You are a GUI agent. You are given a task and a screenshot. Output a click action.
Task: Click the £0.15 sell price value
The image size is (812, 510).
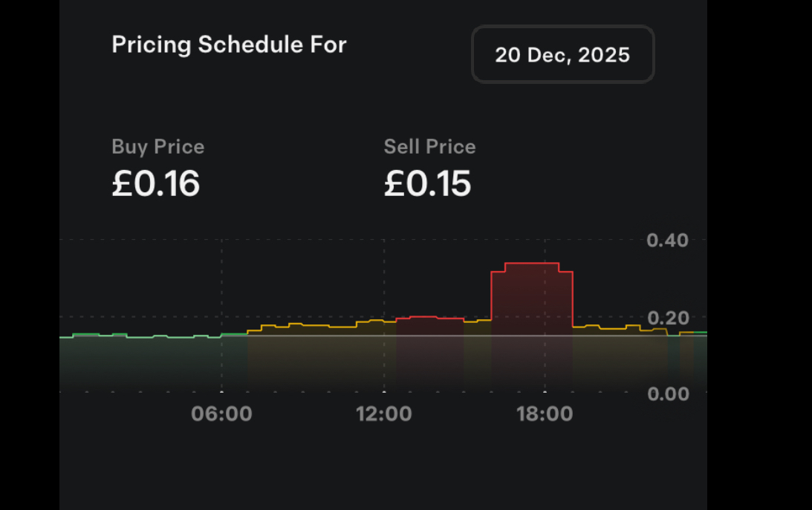pyautogui.click(x=427, y=183)
